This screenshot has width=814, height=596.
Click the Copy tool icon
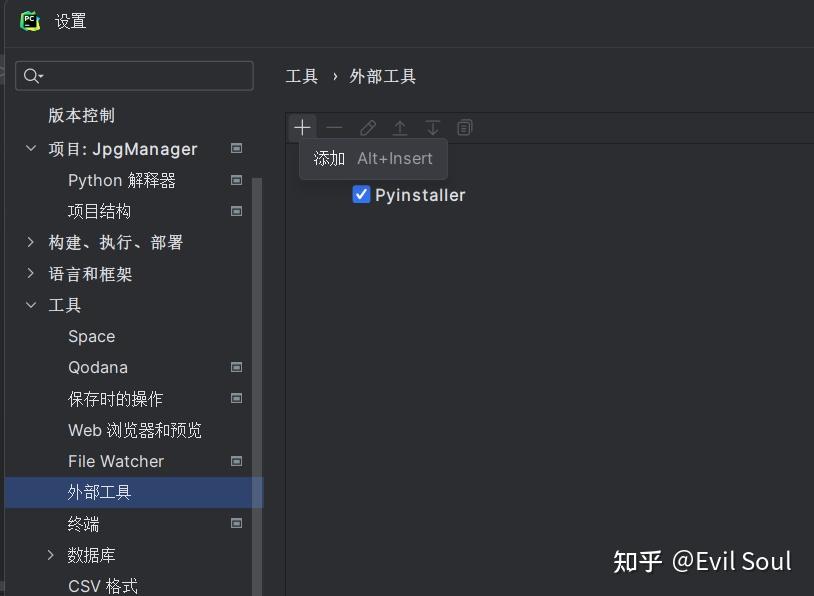465,128
